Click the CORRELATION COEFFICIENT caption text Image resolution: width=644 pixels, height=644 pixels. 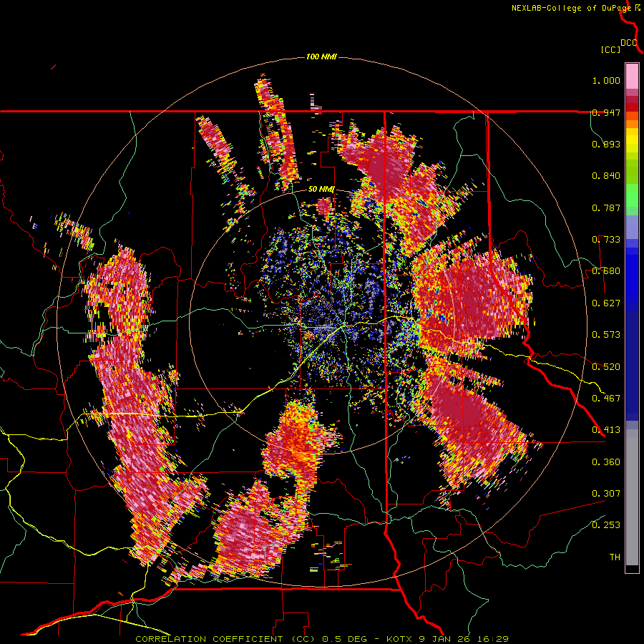coord(209,639)
